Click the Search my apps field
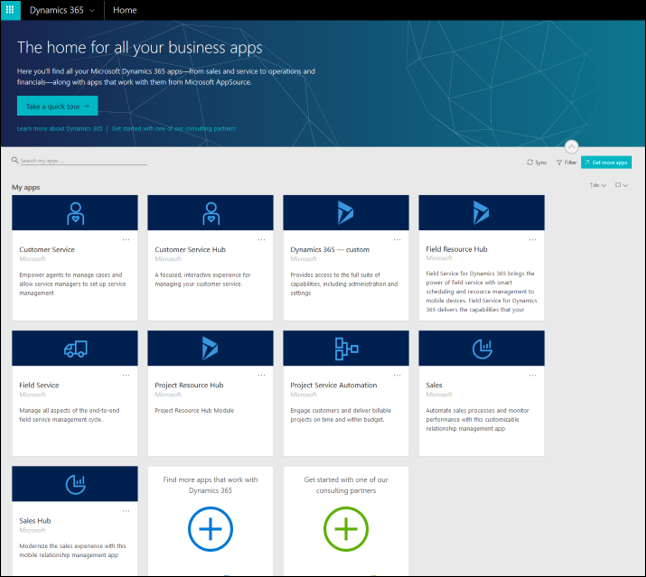The height and width of the screenshot is (577, 646). point(84,161)
